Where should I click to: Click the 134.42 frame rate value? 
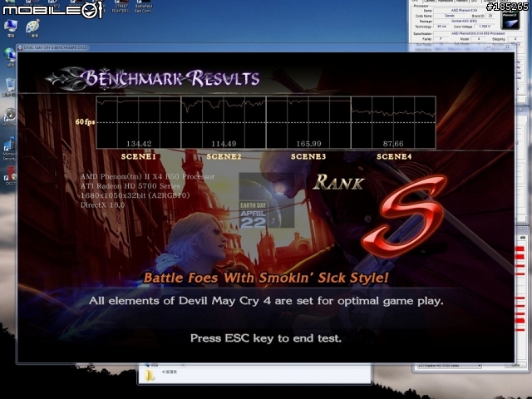pos(139,144)
